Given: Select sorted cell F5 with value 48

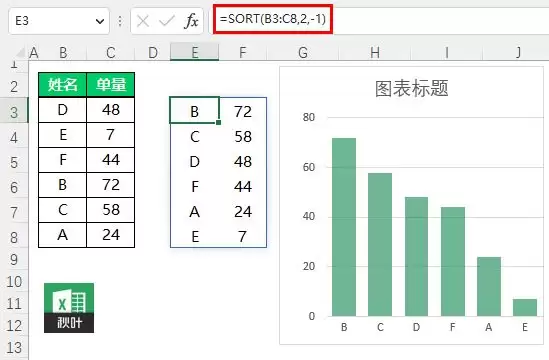Looking at the screenshot, I should (243, 161).
